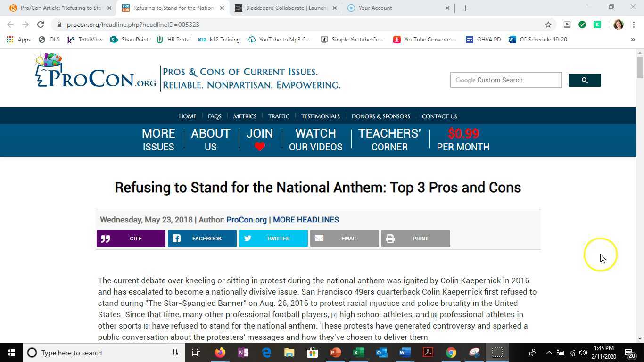The width and height of the screenshot is (644, 362).
Task: Open Firefox from the taskbar
Action: (x=220, y=353)
